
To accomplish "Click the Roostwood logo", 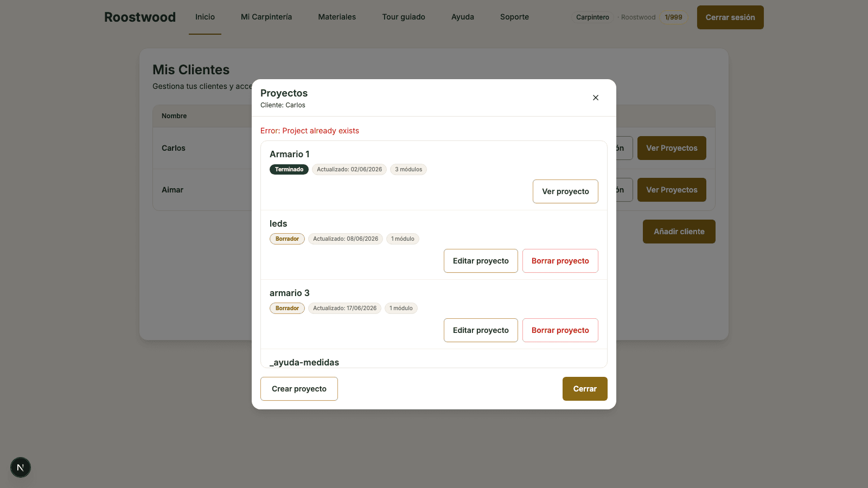I will (x=140, y=17).
